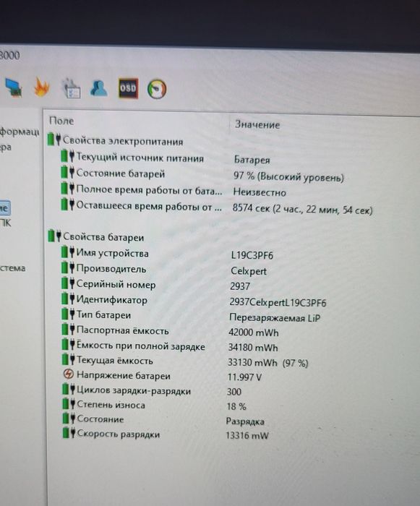
Task: Click battery icon beside Степень износа
Action: pyautogui.click(x=69, y=403)
